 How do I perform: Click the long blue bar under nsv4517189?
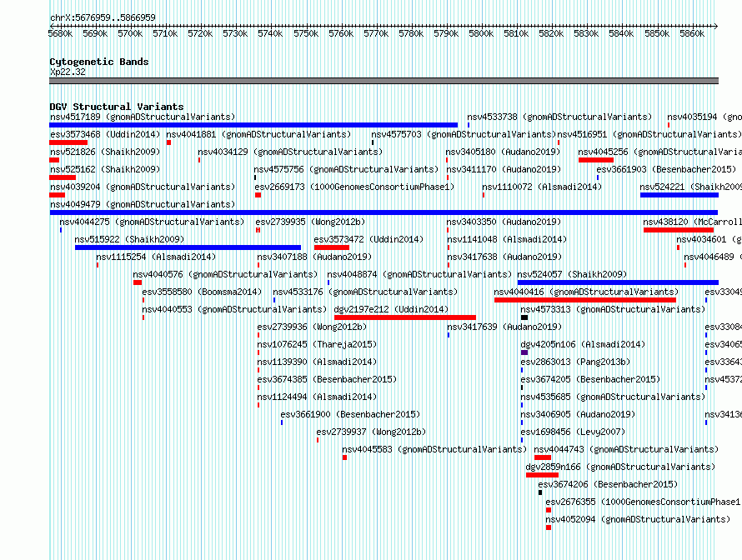[x=253, y=125]
